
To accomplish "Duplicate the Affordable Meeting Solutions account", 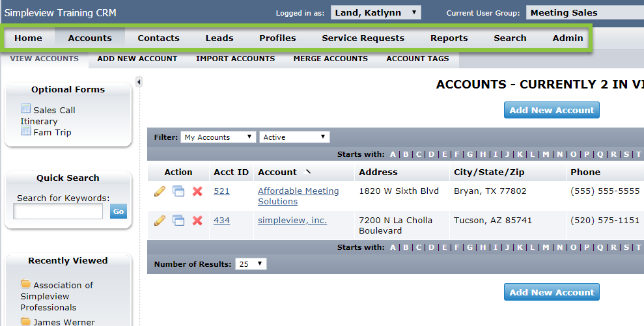I will click(x=178, y=191).
